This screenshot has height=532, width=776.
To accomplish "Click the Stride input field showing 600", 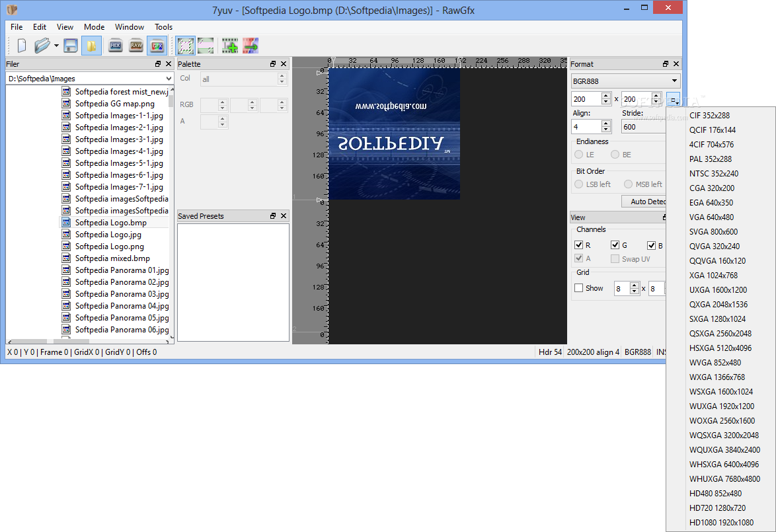I will [643, 127].
